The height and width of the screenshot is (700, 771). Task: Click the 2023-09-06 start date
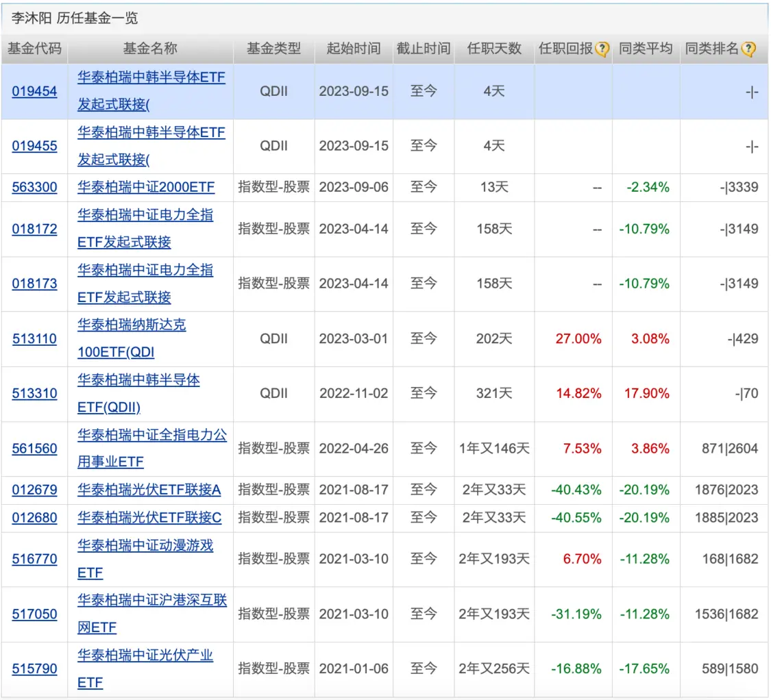pyautogui.click(x=354, y=187)
